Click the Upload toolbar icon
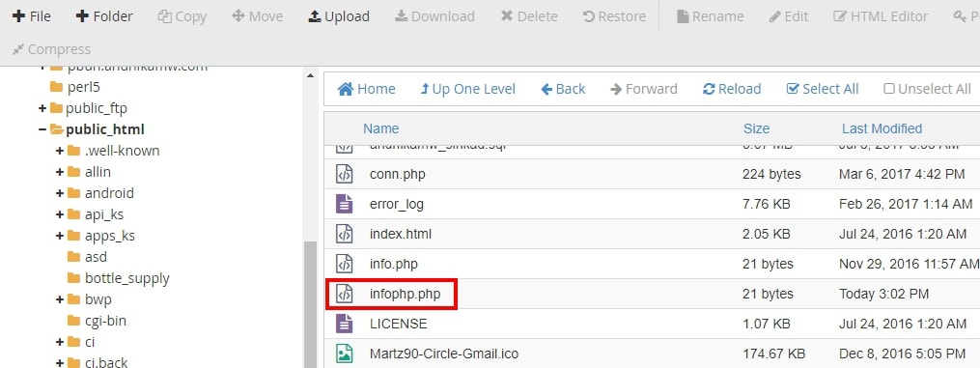980x368 pixels. tap(315, 16)
